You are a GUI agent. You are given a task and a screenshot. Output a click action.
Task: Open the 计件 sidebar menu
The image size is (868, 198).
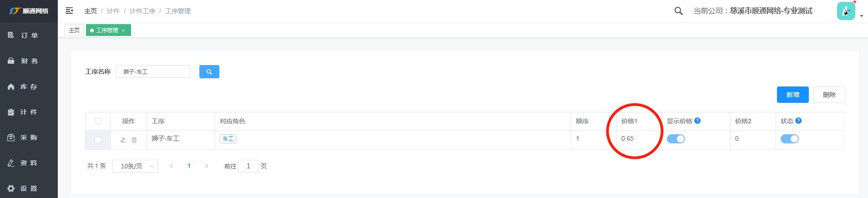29,112
